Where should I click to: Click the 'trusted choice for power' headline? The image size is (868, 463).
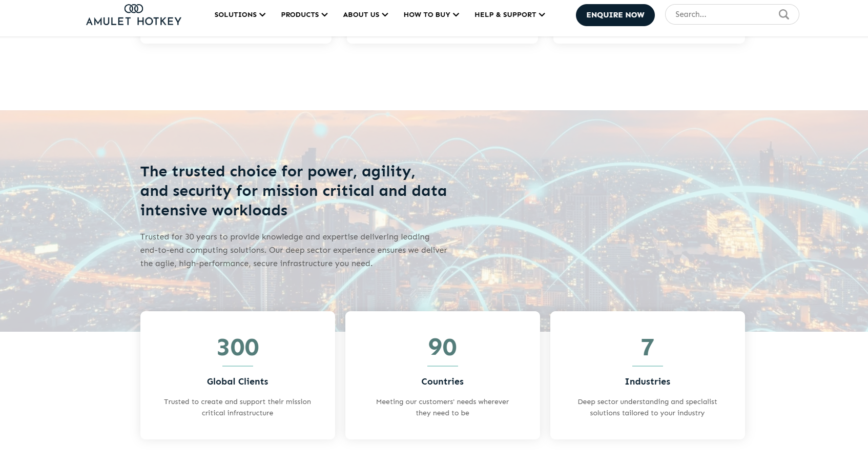[x=293, y=191]
